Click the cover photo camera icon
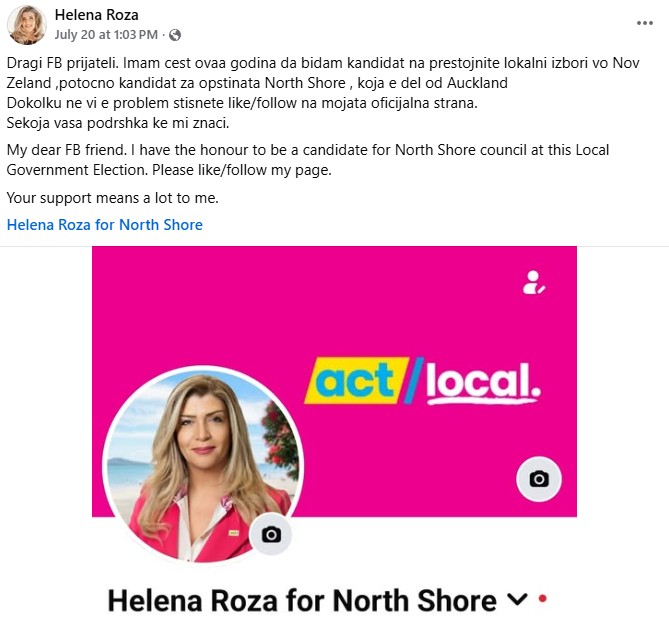This screenshot has width=669, height=621. point(539,479)
